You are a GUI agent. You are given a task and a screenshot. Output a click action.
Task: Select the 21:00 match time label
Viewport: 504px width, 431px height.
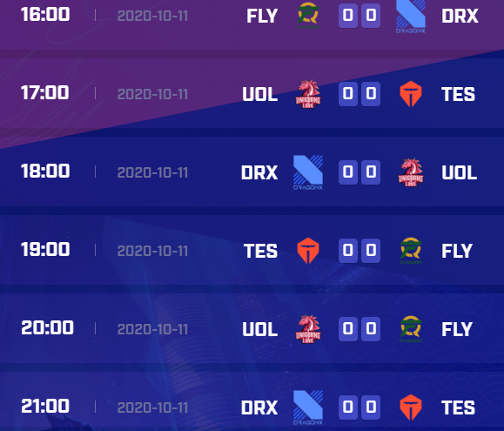[x=45, y=407]
